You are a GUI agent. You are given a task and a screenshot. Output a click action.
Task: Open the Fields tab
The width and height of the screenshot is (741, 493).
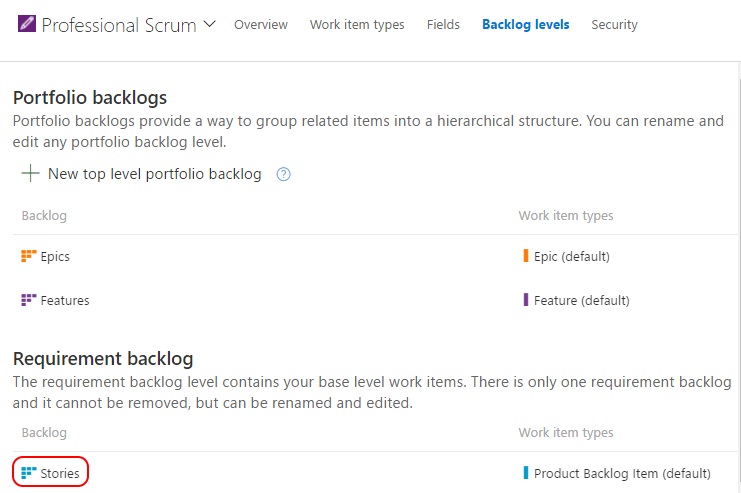click(443, 25)
